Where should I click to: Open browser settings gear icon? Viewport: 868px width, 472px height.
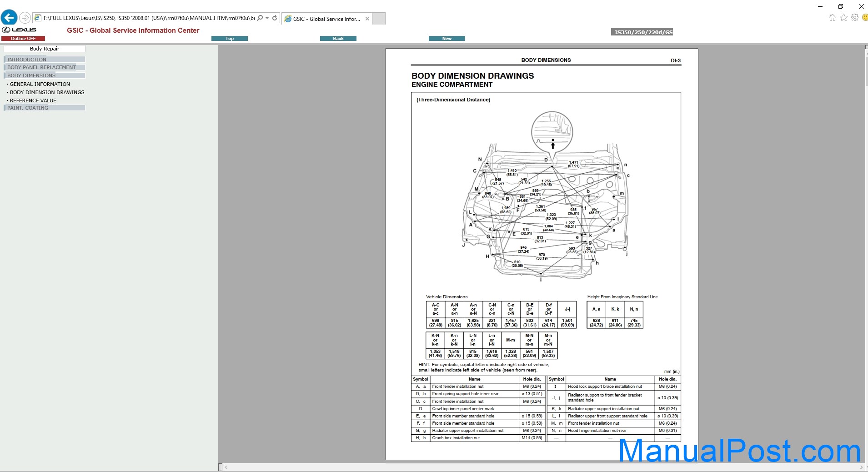pos(855,17)
